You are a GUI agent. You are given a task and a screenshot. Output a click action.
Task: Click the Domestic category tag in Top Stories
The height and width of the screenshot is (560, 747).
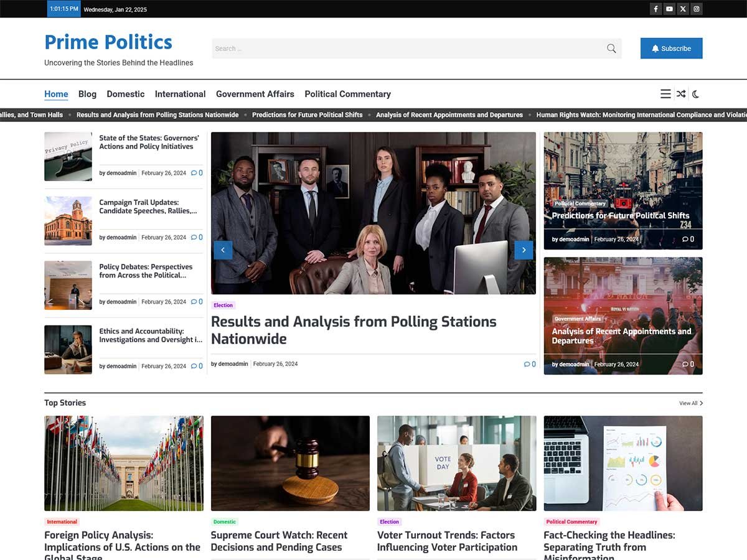[225, 522]
